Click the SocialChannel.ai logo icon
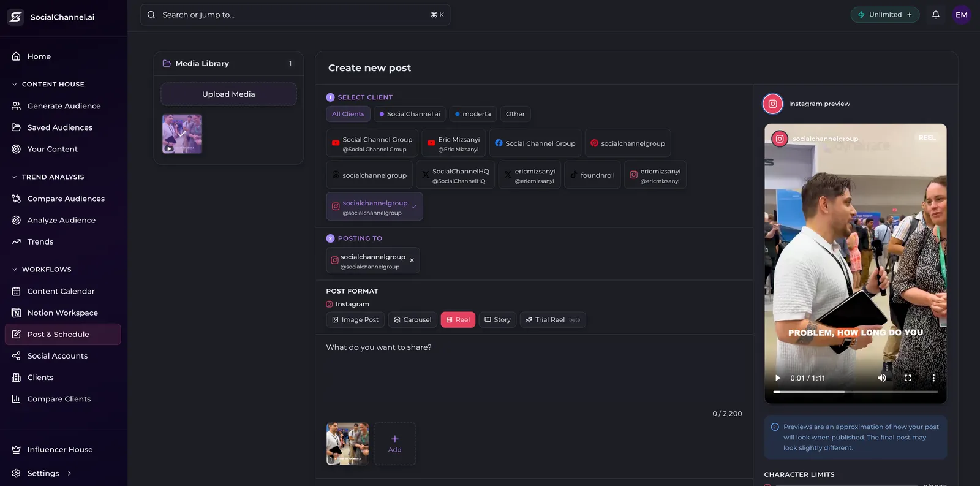Screen dimensions: 980x486 (15, 17)
